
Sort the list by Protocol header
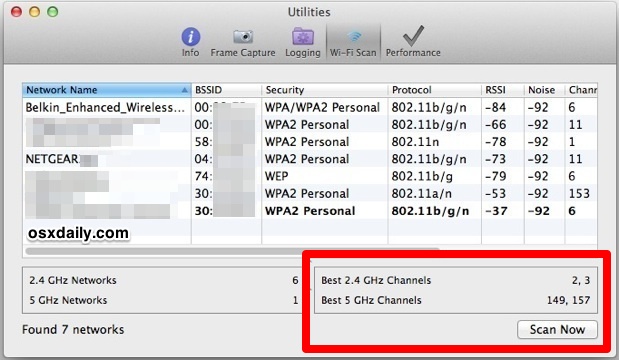pos(435,90)
